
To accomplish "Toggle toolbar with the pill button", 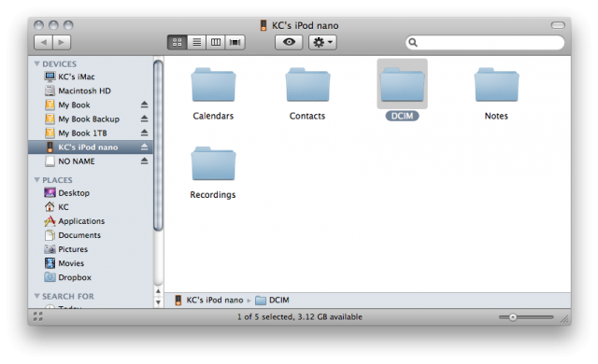I will point(558,25).
